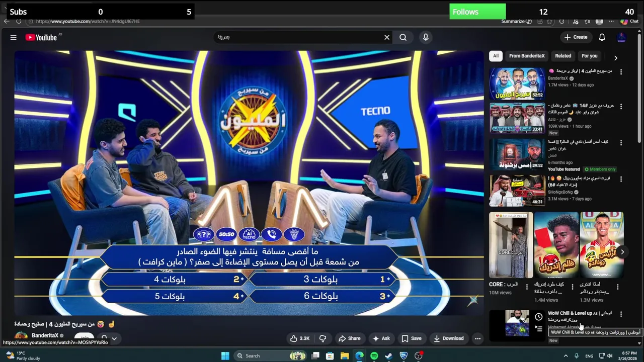This screenshot has height=362, width=644.
Task: Open the 46:31 ShoNgxBoNg video thumbnail
Action: click(x=517, y=190)
